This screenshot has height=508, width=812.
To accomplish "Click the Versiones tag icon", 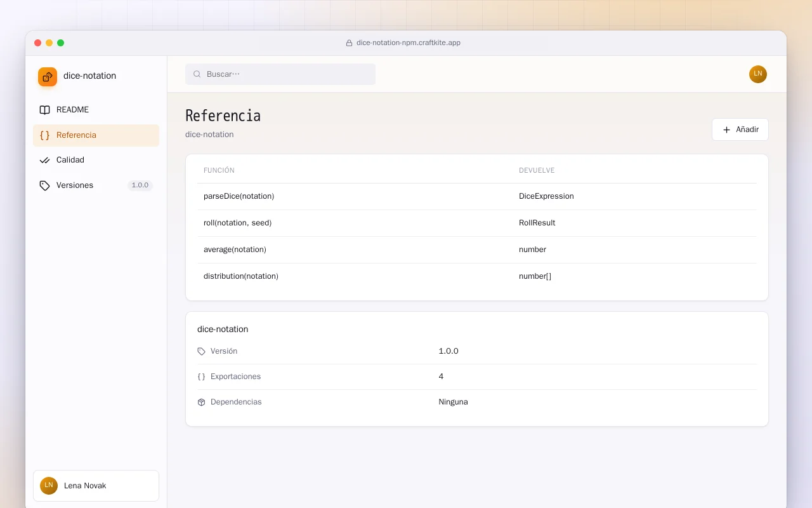I will [44, 185].
